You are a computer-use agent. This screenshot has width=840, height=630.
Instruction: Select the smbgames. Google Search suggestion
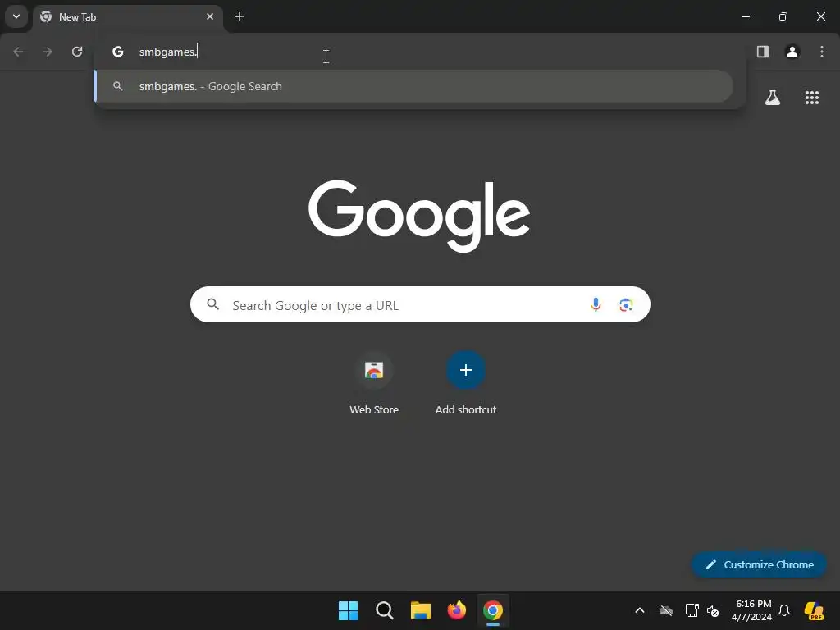point(413,86)
